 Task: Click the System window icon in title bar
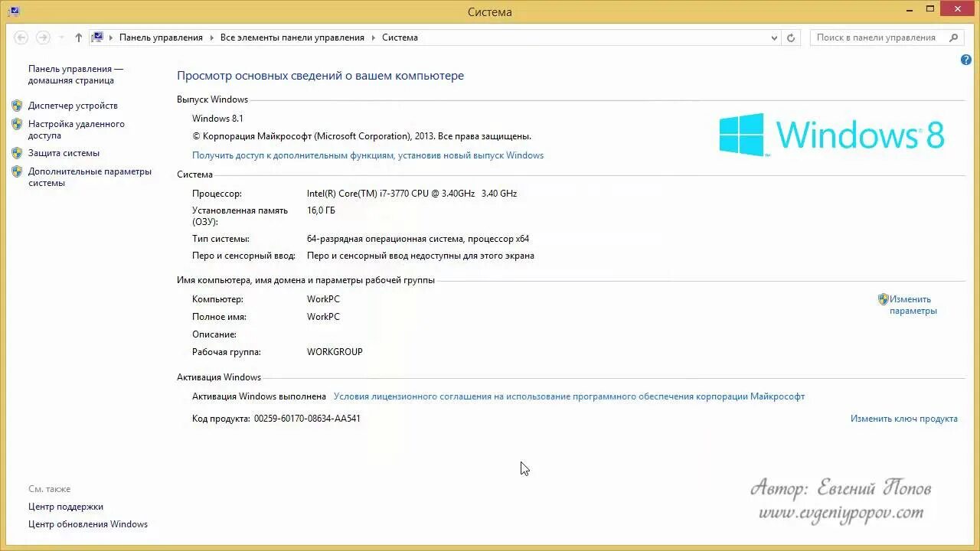(x=14, y=11)
